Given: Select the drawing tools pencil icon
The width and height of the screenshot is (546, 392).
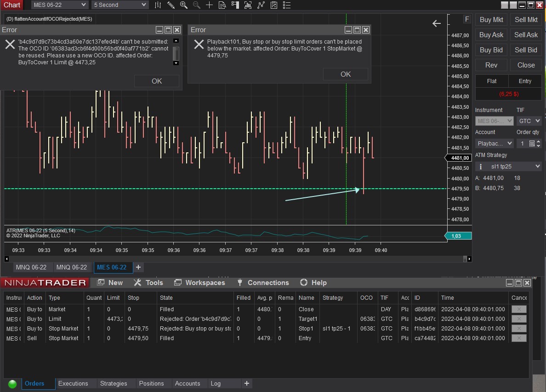Looking at the screenshot, I should (171, 5).
